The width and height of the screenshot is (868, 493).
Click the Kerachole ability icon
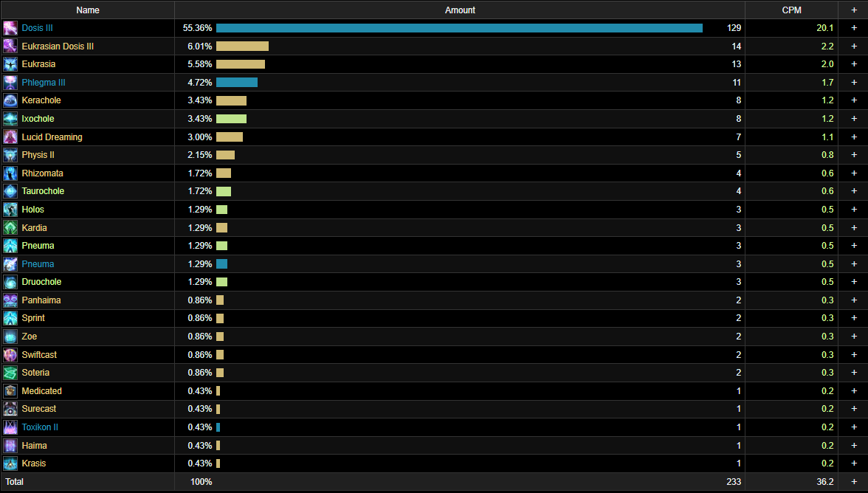click(10, 100)
